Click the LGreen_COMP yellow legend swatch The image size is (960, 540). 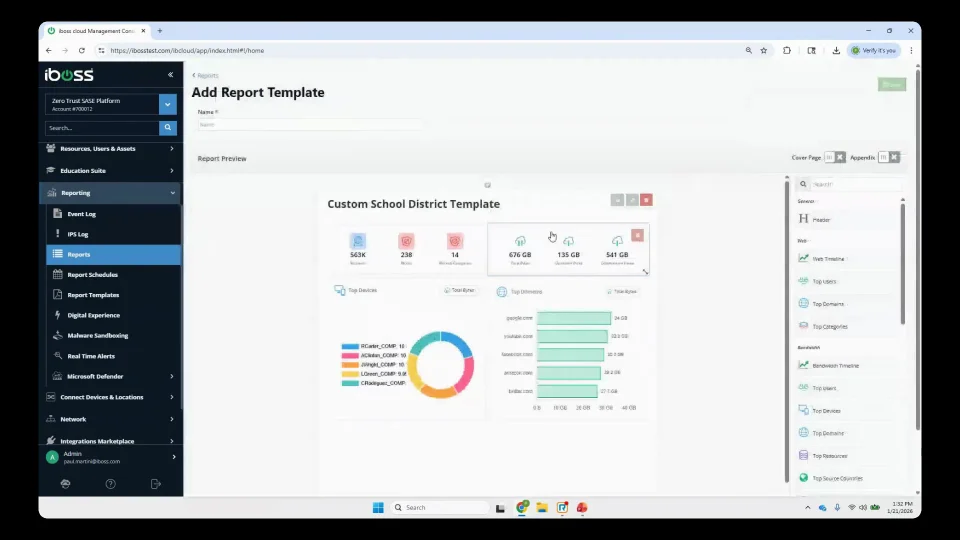click(350, 374)
